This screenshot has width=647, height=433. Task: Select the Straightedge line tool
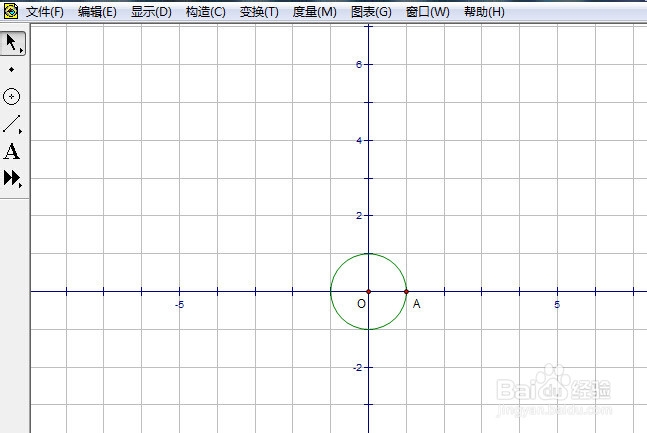click(11, 123)
